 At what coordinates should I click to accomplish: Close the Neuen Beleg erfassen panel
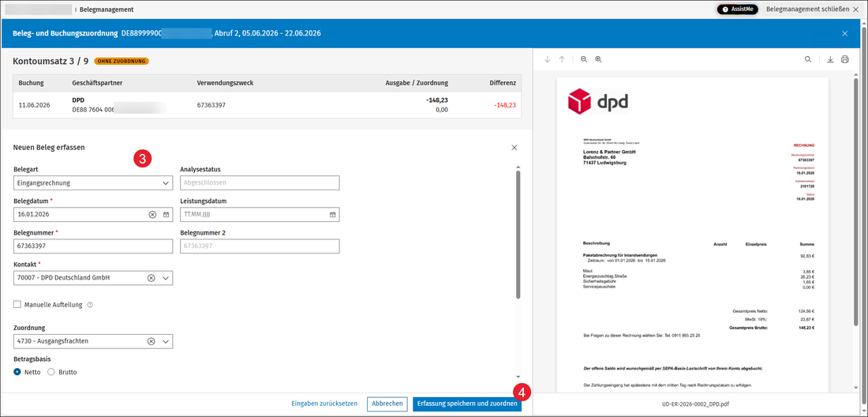click(514, 148)
